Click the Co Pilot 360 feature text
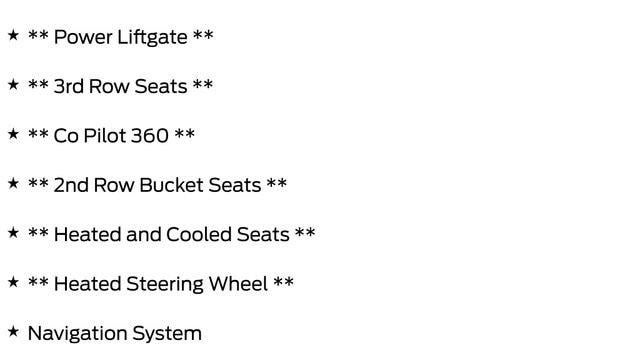 click(x=111, y=136)
